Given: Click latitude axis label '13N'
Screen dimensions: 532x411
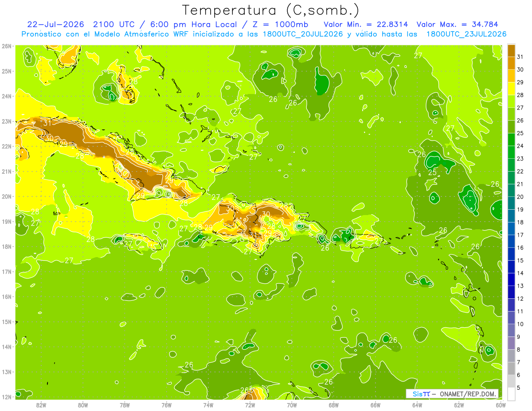Looking at the screenshot, I should click(7, 372).
